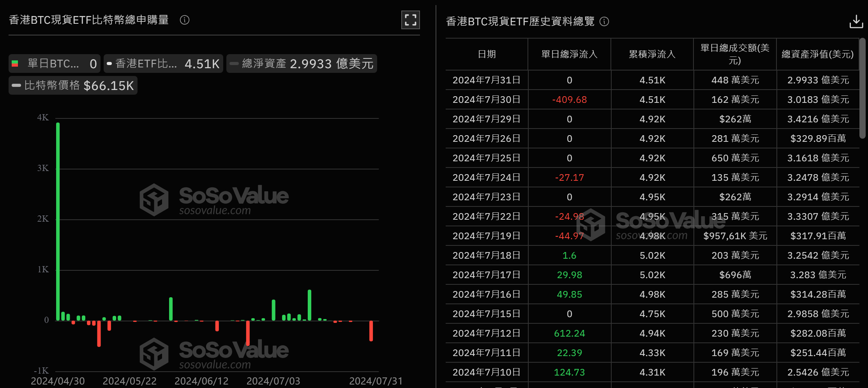
Task: Click the 2.9933 億美元 net asset cell in the table
Action: [818, 80]
